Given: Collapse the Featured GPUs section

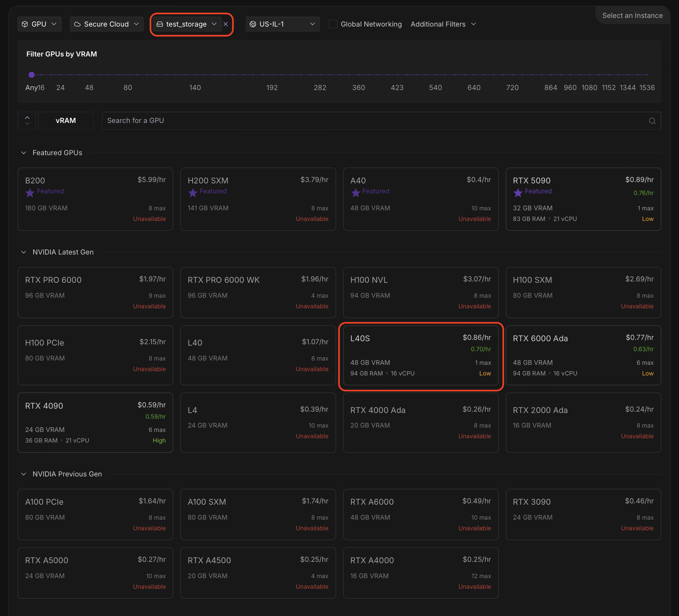Looking at the screenshot, I should pyautogui.click(x=24, y=153).
